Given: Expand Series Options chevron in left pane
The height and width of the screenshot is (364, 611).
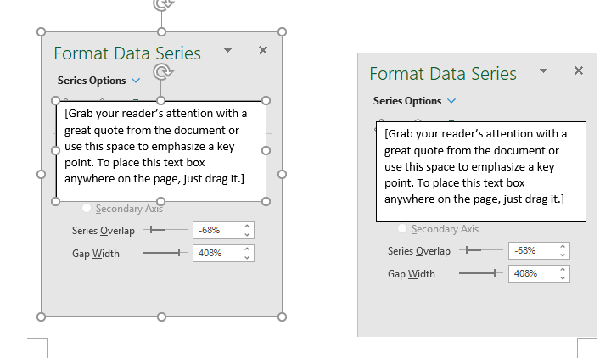Looking at the screenshot, I should pyautogui.click(x=136, y=81).
